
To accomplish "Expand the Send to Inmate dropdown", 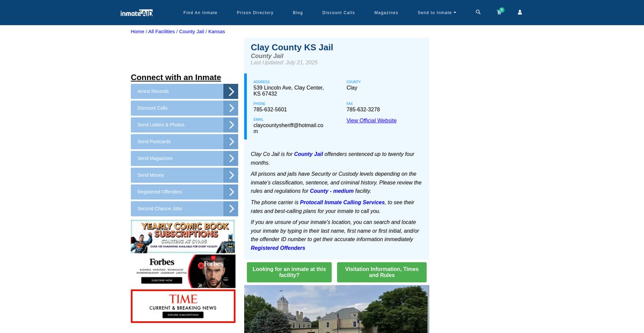I will coord(437,12).
